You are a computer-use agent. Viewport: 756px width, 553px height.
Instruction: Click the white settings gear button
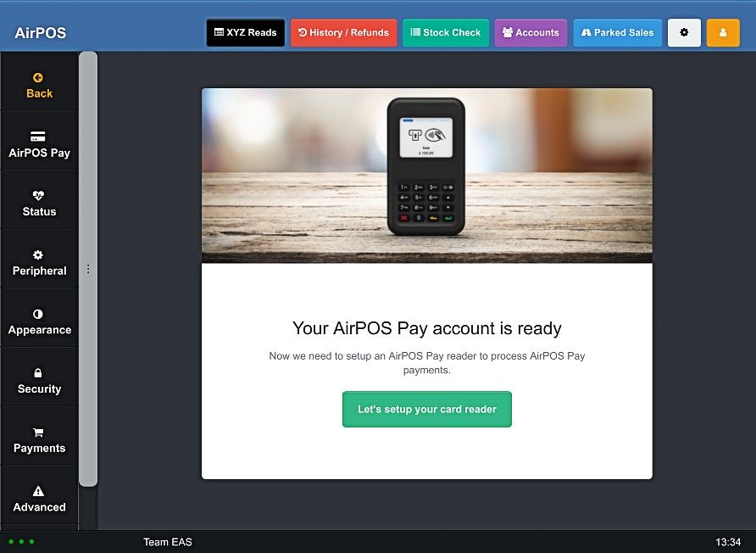click(684, 33)
